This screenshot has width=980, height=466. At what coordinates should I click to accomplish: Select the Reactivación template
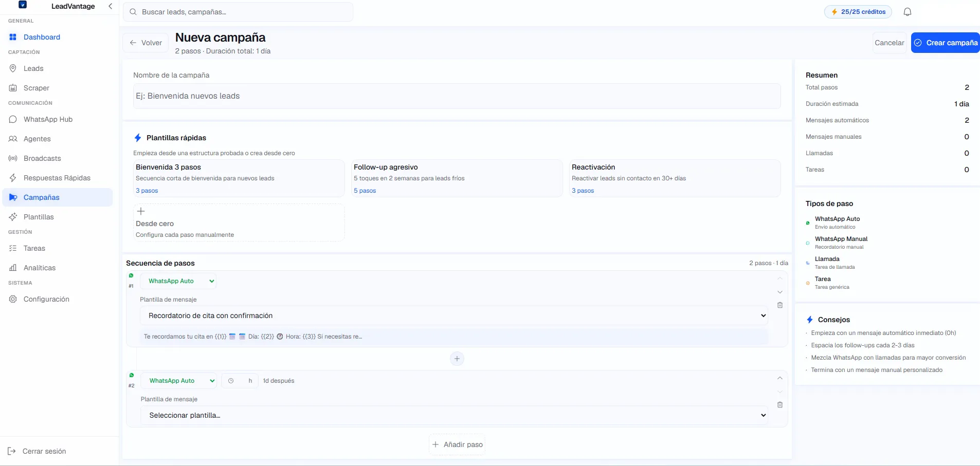[675, 178]
